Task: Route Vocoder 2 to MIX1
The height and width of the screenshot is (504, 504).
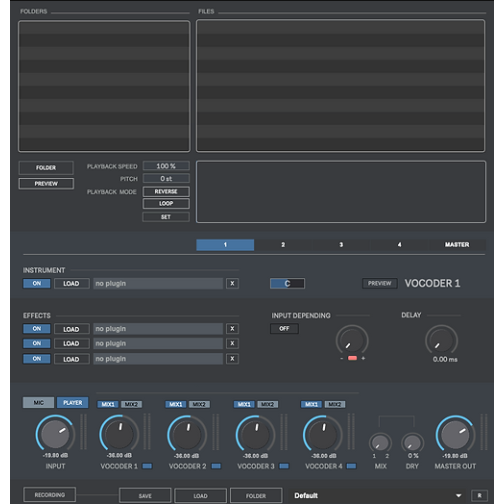Action: 176,404
